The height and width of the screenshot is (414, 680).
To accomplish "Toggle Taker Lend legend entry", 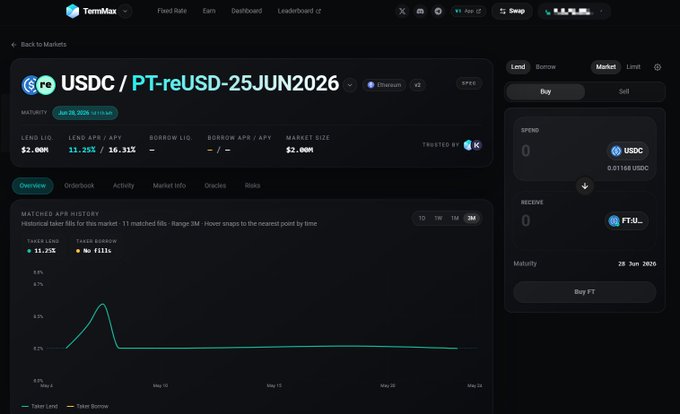I will tap(39, 406).
